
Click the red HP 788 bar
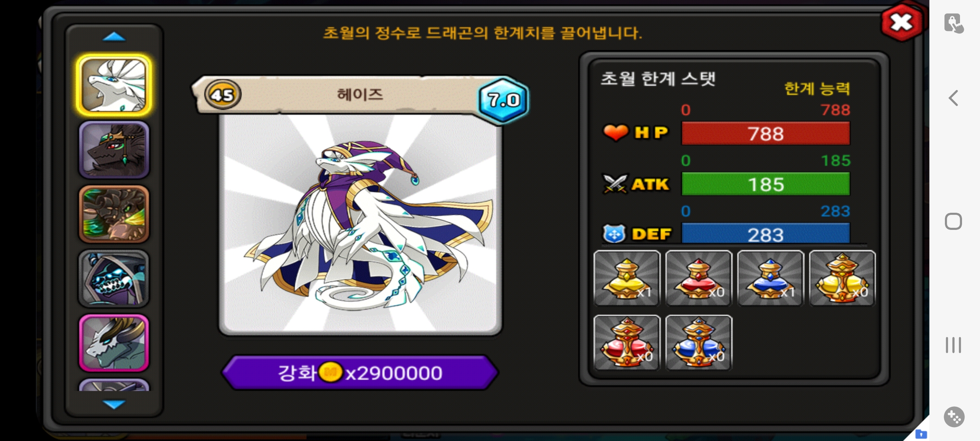tap(766, 133)
